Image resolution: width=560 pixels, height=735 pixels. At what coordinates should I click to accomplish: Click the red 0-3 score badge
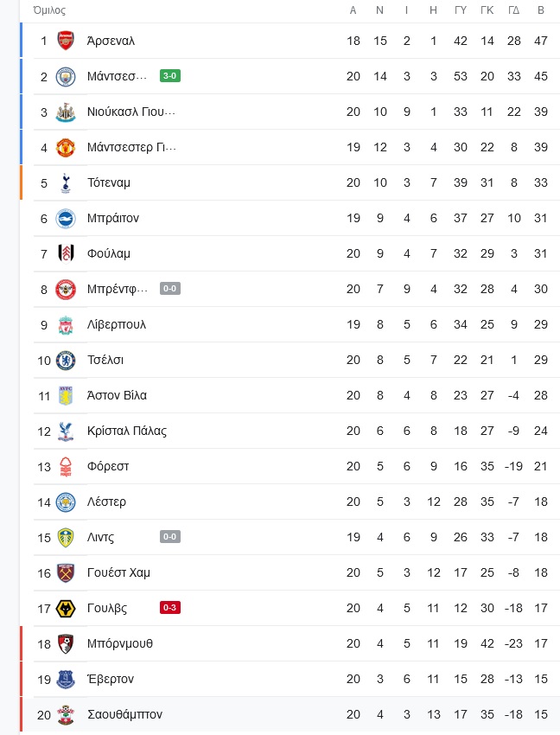click(170, 608)
